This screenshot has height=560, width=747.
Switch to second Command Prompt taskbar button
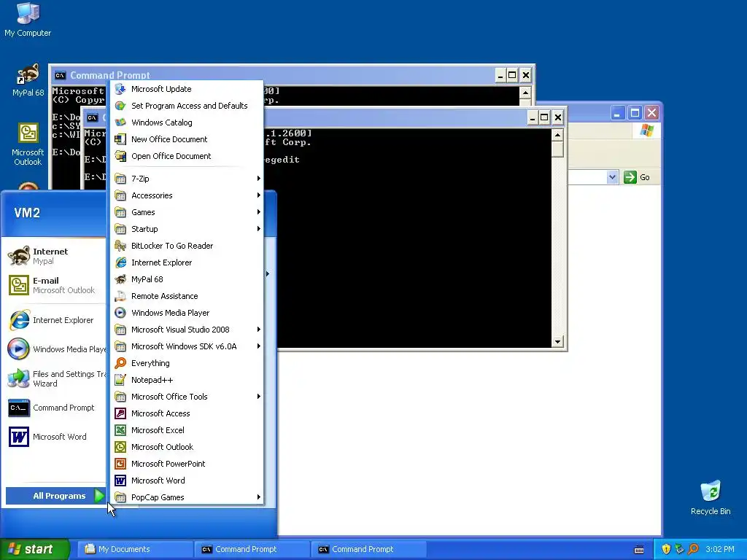pos(369,549)
